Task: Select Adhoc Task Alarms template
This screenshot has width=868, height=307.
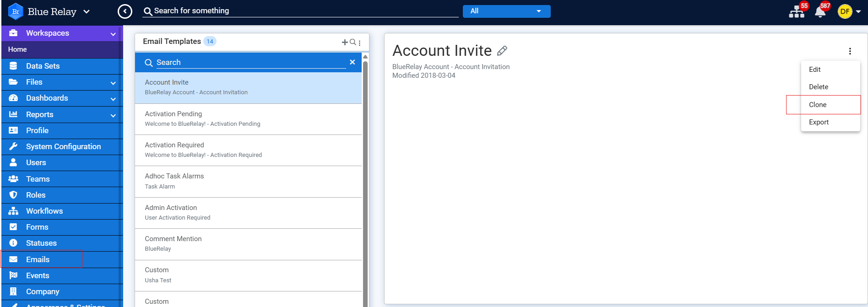Action: pos(248,182)
